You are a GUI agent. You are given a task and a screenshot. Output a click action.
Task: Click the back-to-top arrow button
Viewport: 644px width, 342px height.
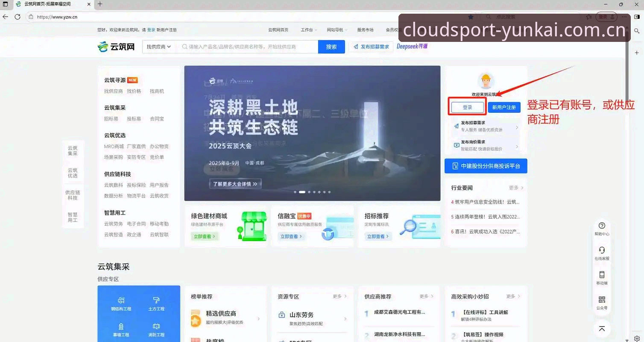(x=602, y=329)
